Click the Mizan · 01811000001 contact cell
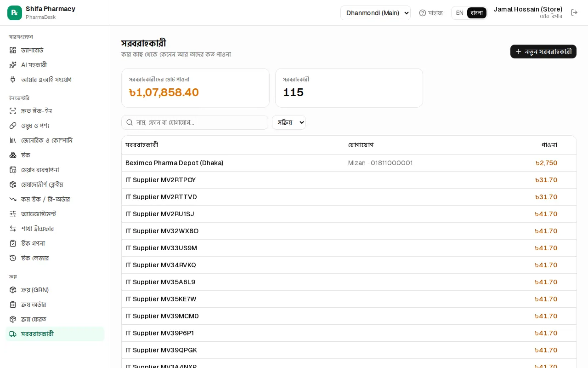This screenshot has height=368, width=588. pyautogui.click(x=380, y=163)
